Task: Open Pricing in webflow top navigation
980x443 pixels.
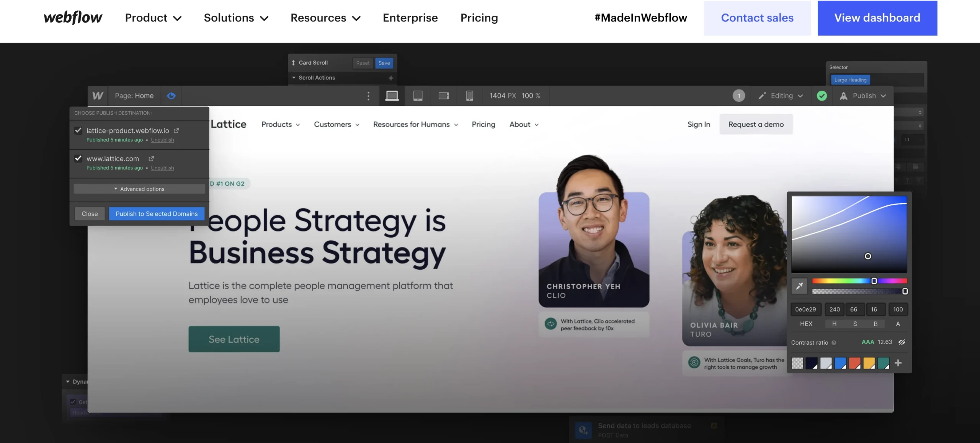Action: pos(479,18)
